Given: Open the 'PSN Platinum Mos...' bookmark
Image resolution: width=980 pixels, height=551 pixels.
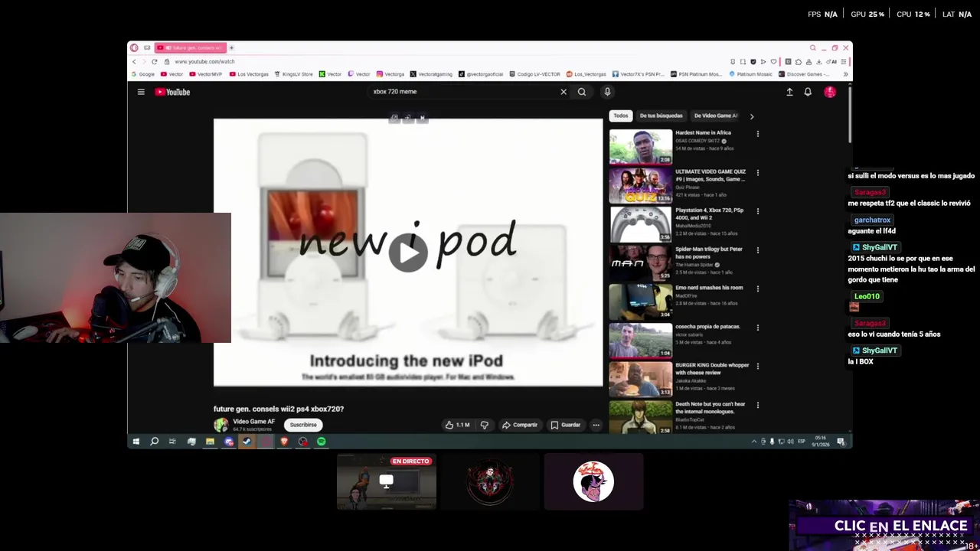Looking at the screenshot, I should point(696,74).
